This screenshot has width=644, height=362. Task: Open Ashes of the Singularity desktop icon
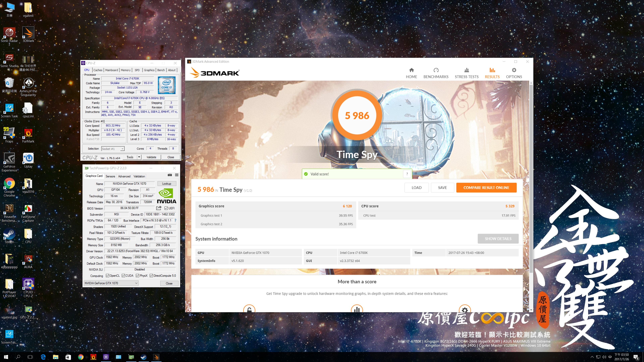coord(28,87)
